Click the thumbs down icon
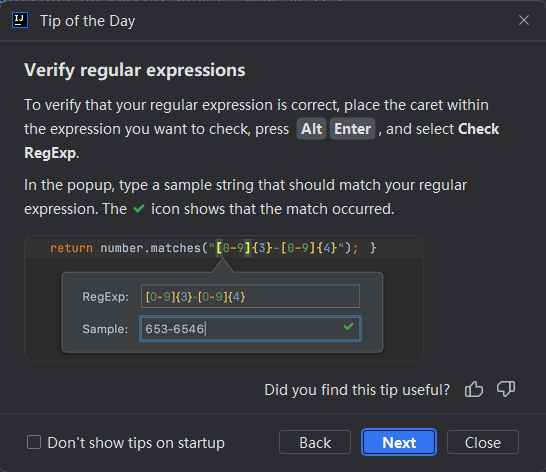 [x=506, y=389]
